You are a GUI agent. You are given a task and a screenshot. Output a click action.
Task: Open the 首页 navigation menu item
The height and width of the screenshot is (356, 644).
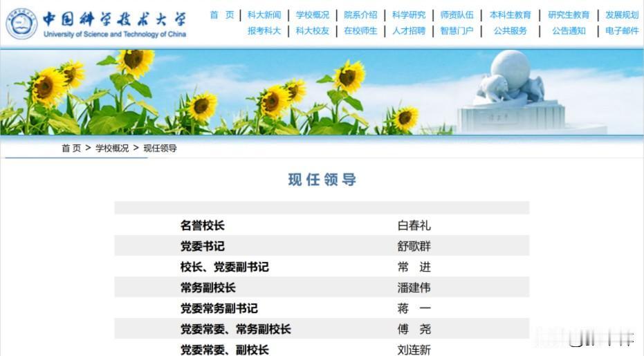(x=222, y=15)
